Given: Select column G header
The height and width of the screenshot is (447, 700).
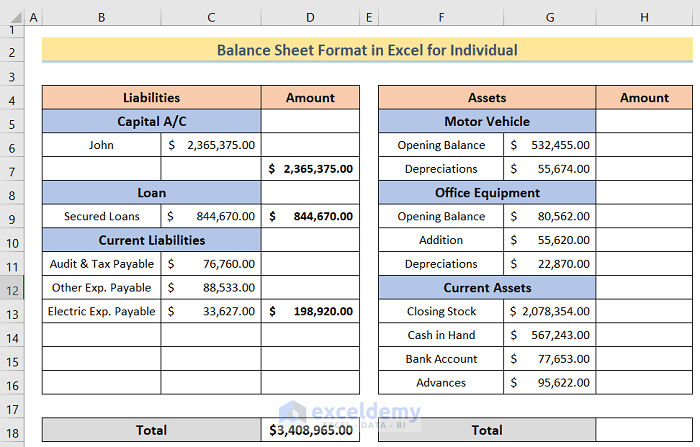Looking at the screenshot, I should pos(550,18).
